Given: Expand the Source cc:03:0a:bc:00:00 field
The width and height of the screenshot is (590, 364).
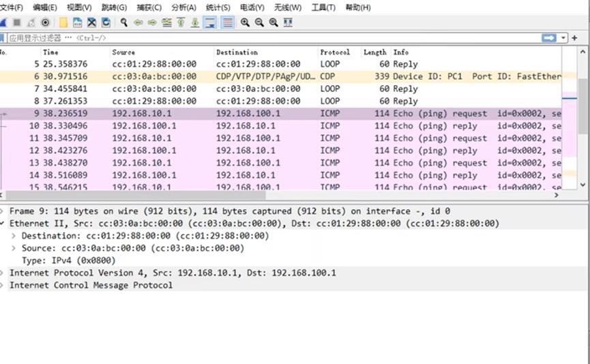Looking at the screenshot, I should point(14,248).
